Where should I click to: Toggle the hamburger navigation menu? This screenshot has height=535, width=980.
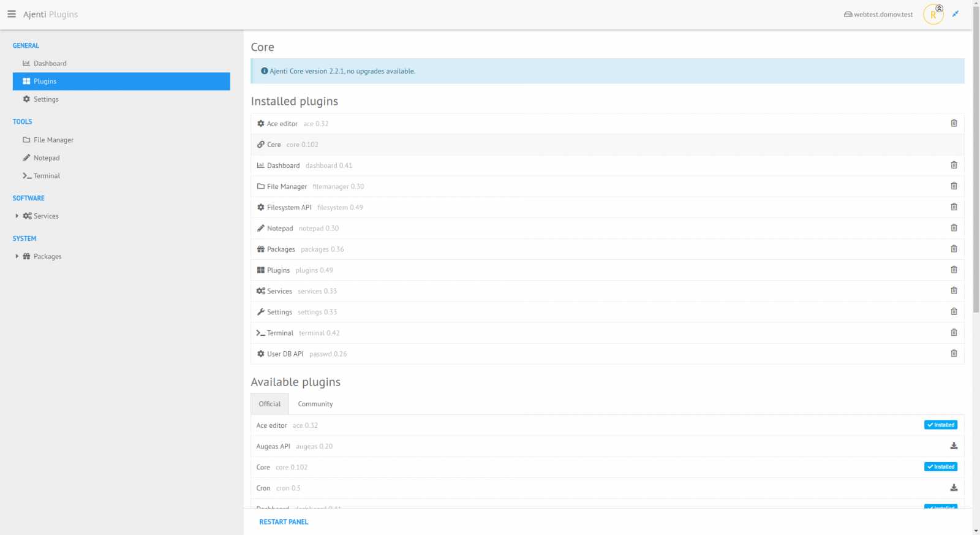click(12, 14)
